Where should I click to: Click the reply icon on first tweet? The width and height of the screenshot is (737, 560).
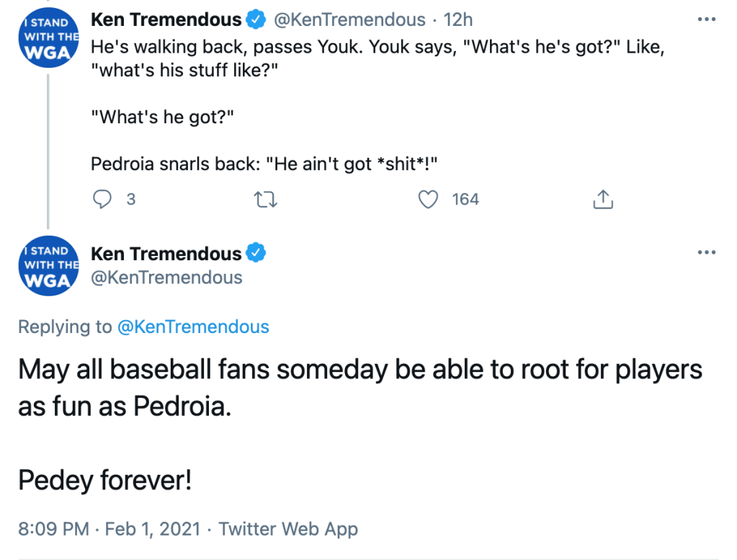pos(104,200)
